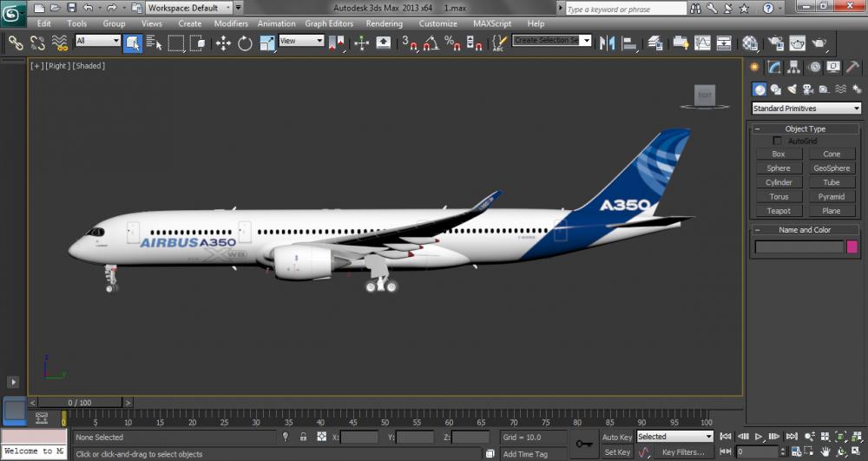Click the Teapot primitive button
Image resolution: width=868 pixels, height=461 pixels.
(779, 211)
